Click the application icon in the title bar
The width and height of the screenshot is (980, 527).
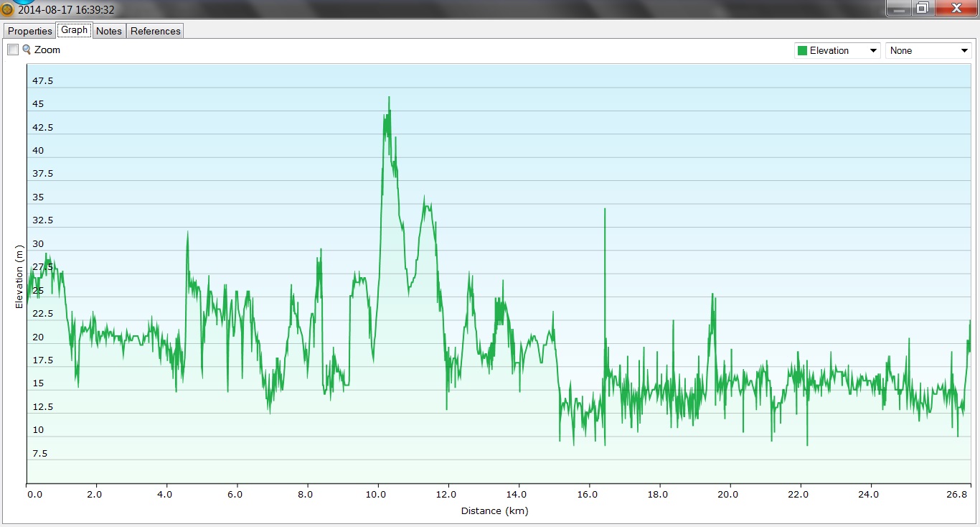coord(8,9)
